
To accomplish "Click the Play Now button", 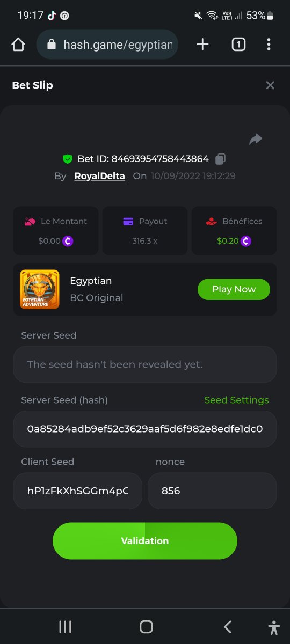I will (x=234, y=289).
